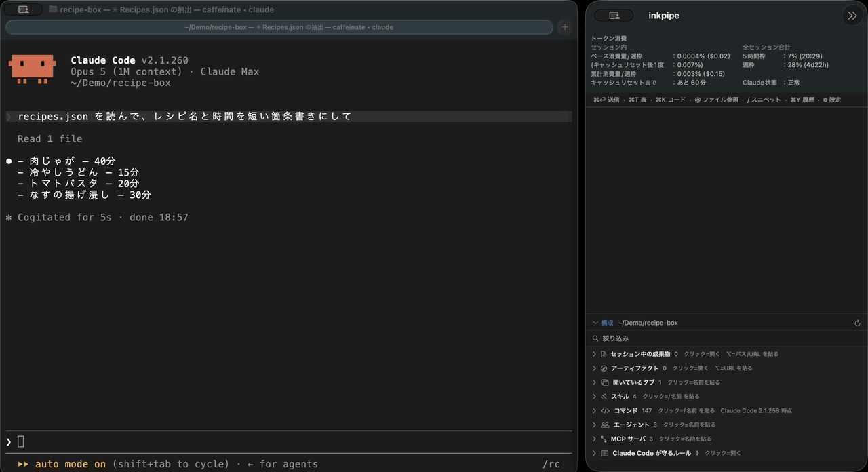Image resolution: width=868 pixels, height=472 pixels.
Task: Click the '~/Demo/recipe-box' path beside 構成
Action: [x=648, y=323]
